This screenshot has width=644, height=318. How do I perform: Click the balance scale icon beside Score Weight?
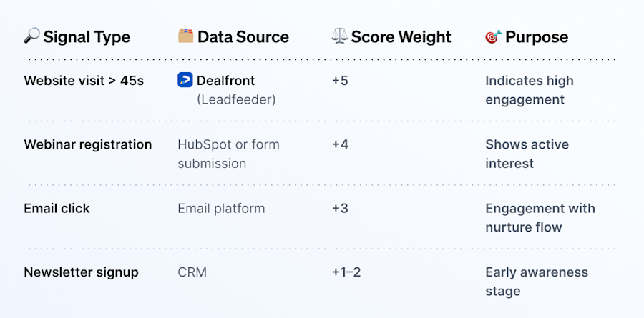click(339, 36)
